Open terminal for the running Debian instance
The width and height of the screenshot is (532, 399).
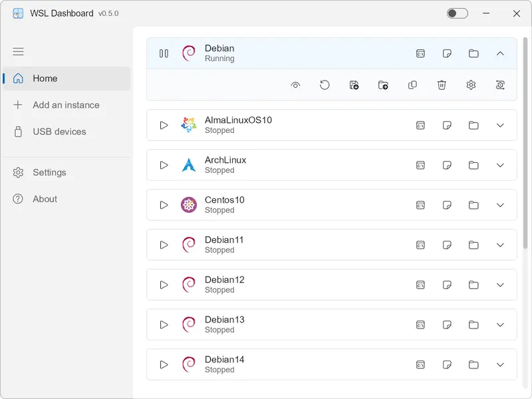click(x=420, y=53)
